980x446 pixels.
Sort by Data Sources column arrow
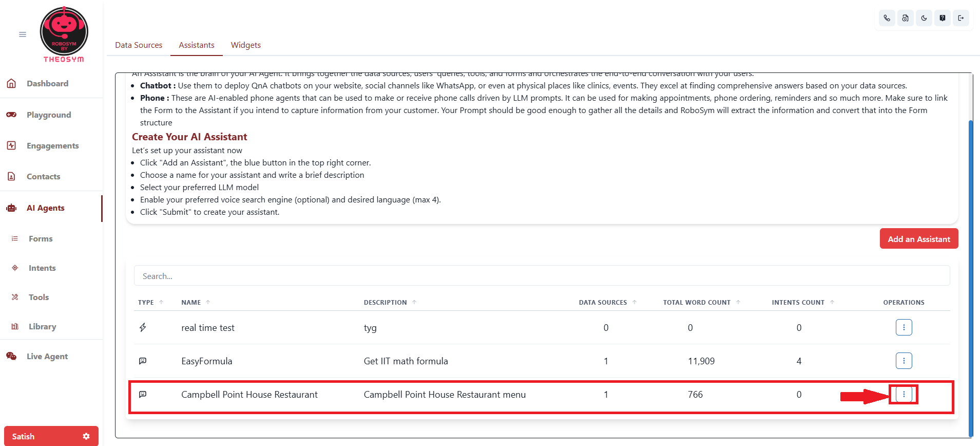point(635,302)
